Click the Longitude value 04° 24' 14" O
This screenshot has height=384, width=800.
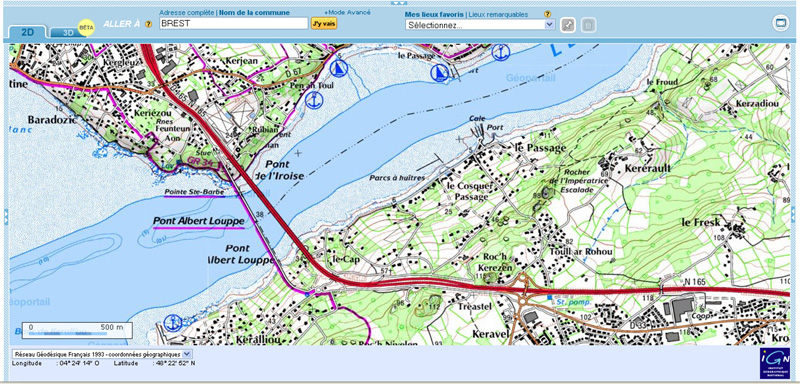80,363
